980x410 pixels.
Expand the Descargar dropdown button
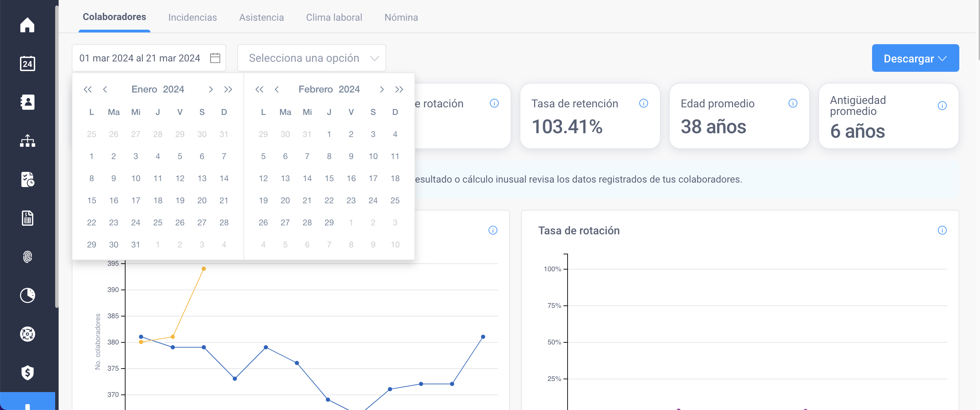click(x=915, y=58)
